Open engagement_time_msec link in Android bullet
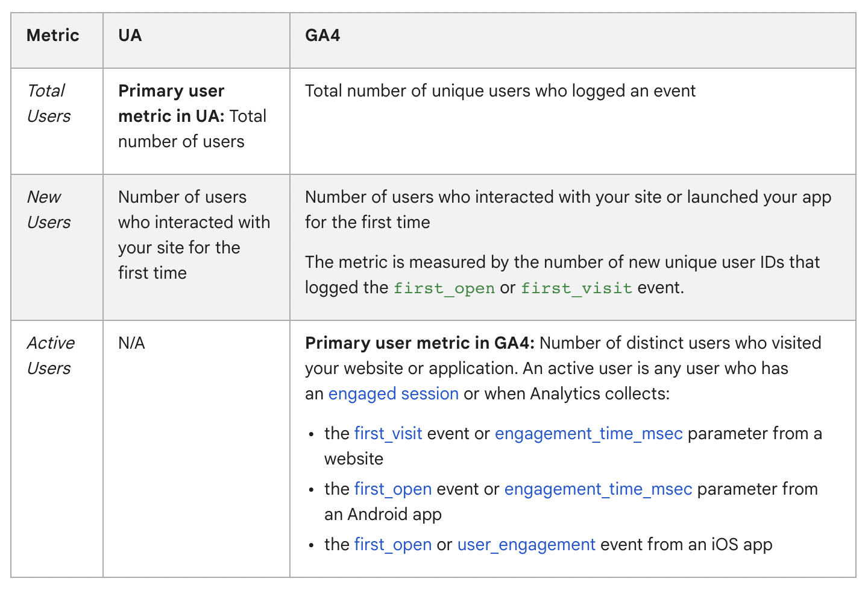Viewport: 868px width, 590px height. point(598,489)
